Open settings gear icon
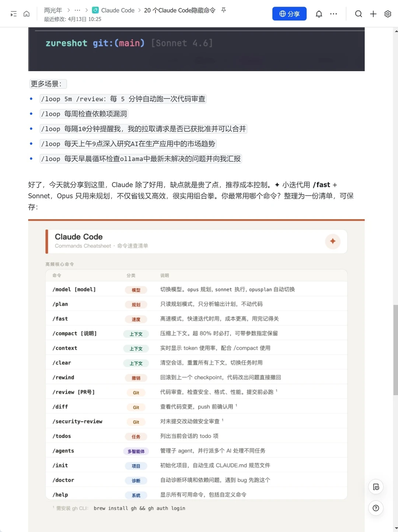 [x=388, y=14]
